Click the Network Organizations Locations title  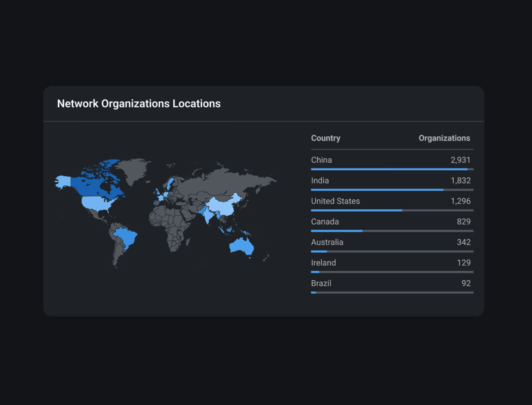click(138, 104)
